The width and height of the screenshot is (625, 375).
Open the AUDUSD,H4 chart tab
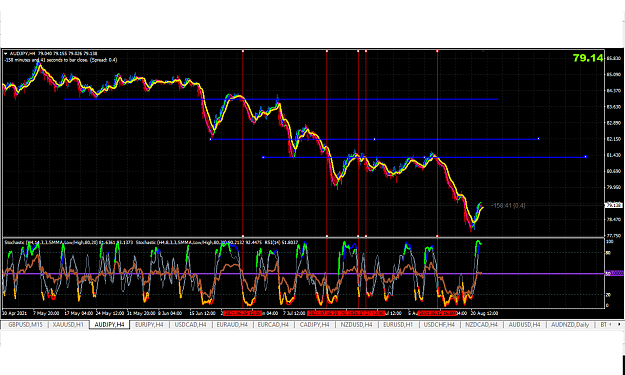coord(524,325)
